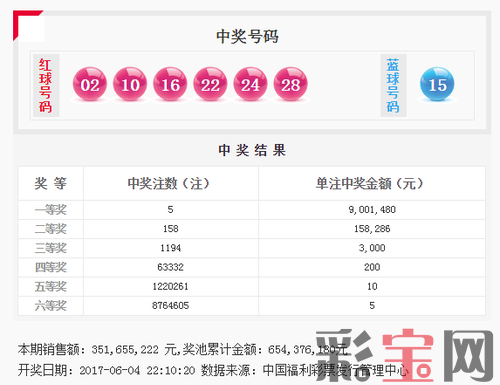
Task: Click the prize amount 158,286
Action: (372, 229)
